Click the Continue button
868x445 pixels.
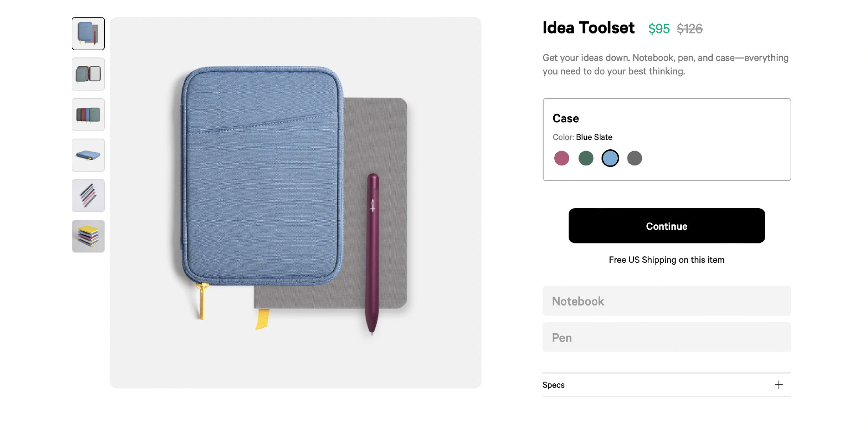[666, 226]
